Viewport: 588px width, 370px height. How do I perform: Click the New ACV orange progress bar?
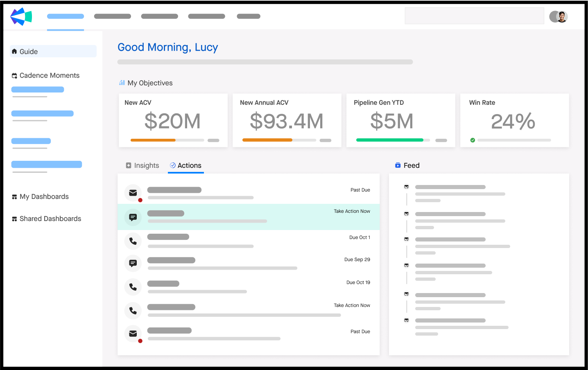pos(153,140)
